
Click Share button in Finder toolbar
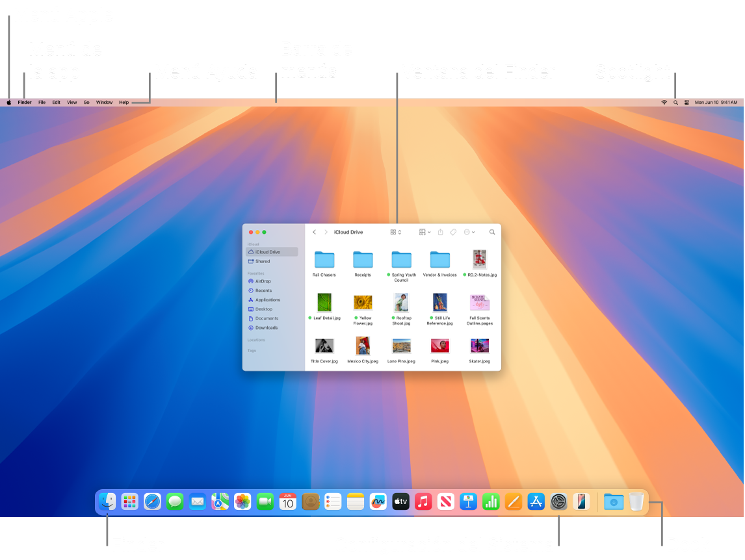tap(441, 232)
